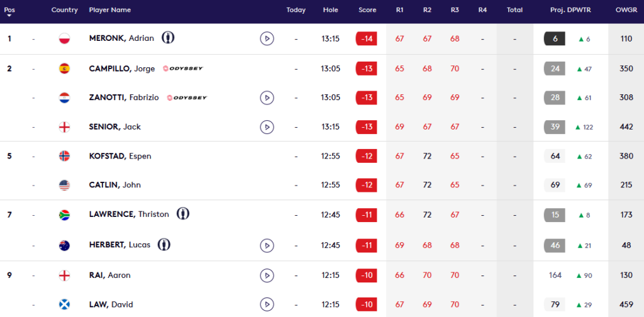
Task: Click Odyssey logo beside Zanotti
Action: tap(187, 97)
